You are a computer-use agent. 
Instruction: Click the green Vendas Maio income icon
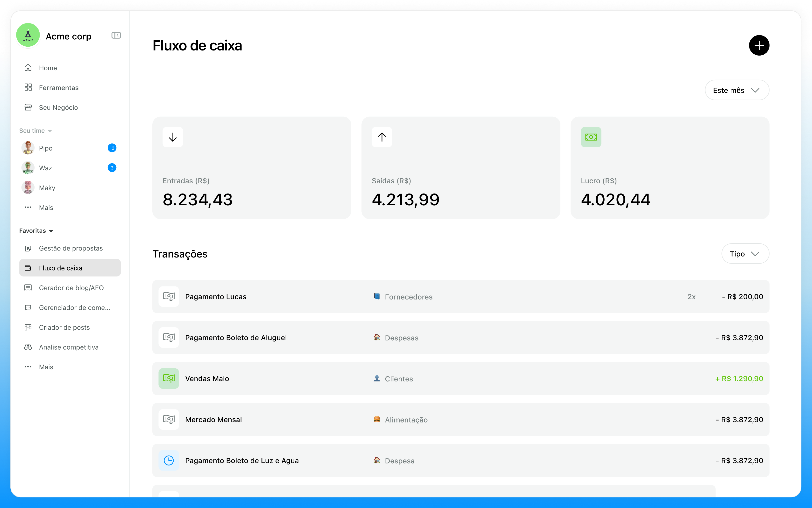(x=169, y=379)
